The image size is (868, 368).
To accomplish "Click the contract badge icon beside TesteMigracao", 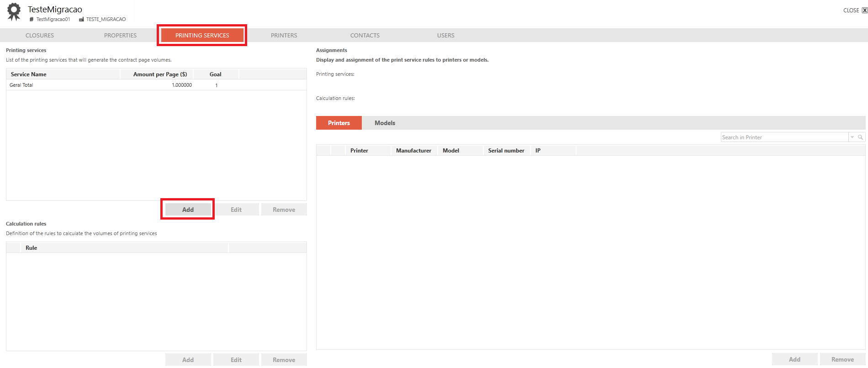I will click(14, 12).
